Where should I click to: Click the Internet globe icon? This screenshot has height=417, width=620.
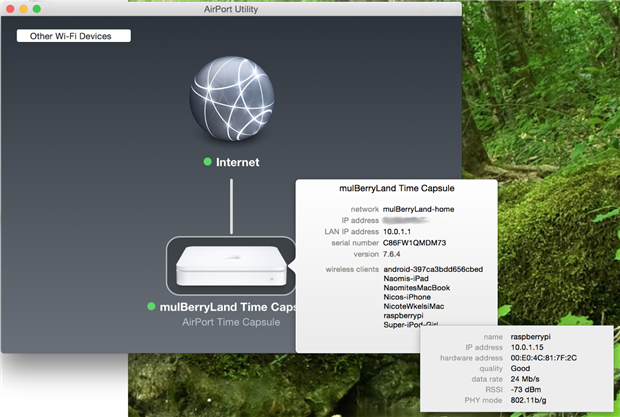click(232, 99)
